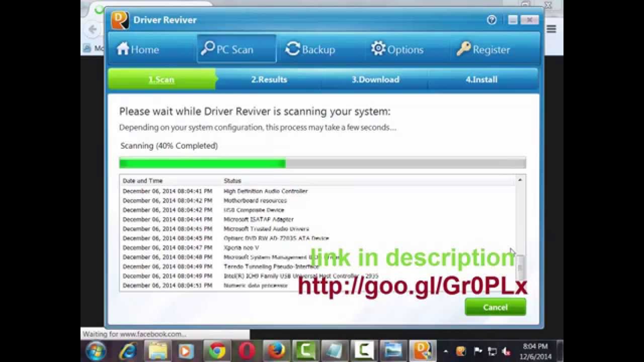Open Windows Media Player from the taskbar
644x362 pixels.
186,350
